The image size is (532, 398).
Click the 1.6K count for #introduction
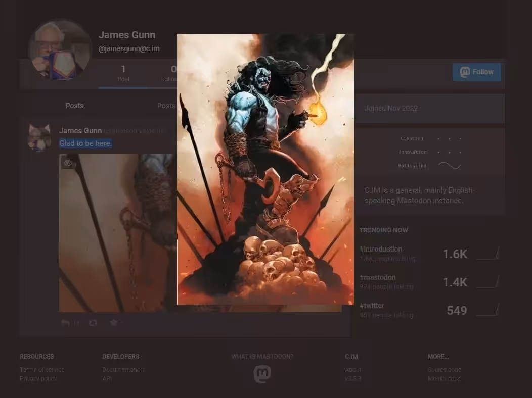click(x=455, y=254)
